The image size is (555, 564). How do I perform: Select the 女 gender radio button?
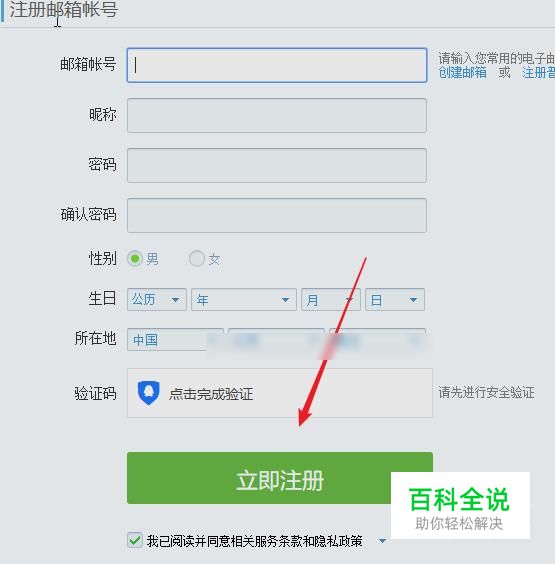[197, 259]
